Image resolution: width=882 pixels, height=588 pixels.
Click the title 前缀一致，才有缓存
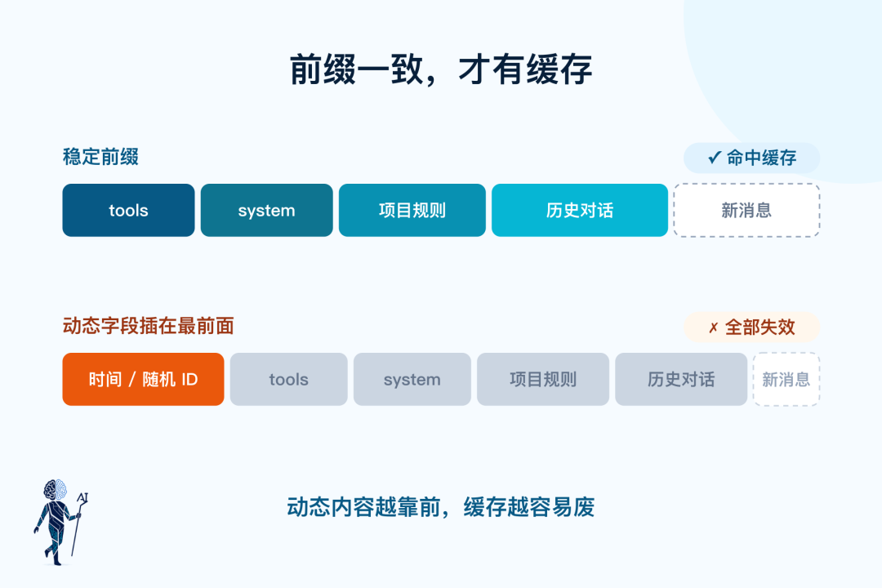pos(441,69)
